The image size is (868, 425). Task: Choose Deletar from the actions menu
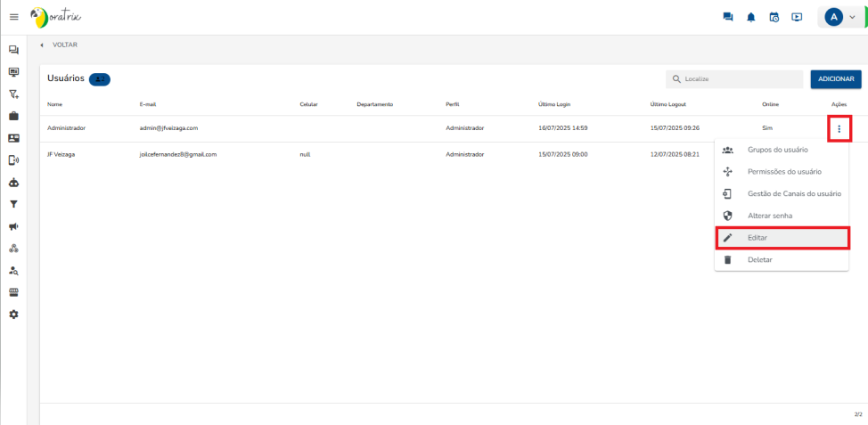[x=759, y=259]
